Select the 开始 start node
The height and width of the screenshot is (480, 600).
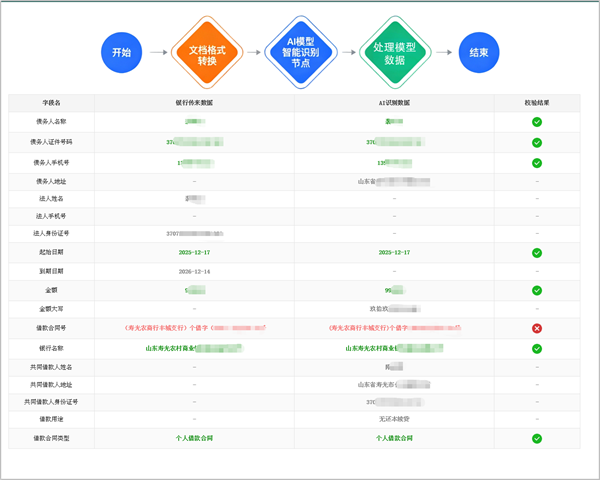tap(122, 52)
